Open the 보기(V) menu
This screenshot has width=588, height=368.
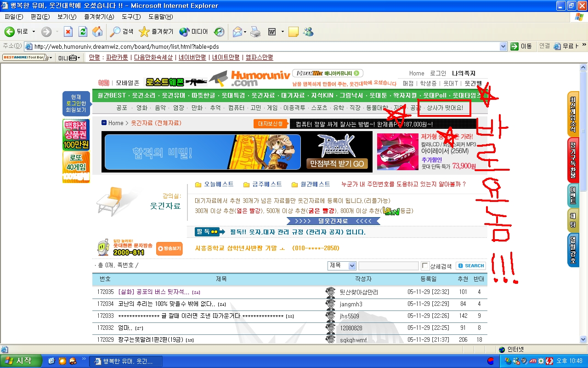[x=66, y=17]
